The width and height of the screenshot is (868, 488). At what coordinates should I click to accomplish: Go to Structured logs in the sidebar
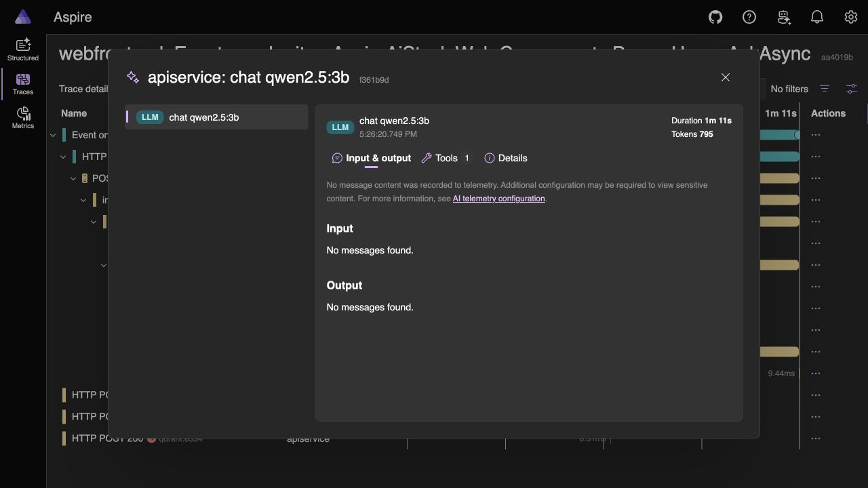tap(23, 49)
